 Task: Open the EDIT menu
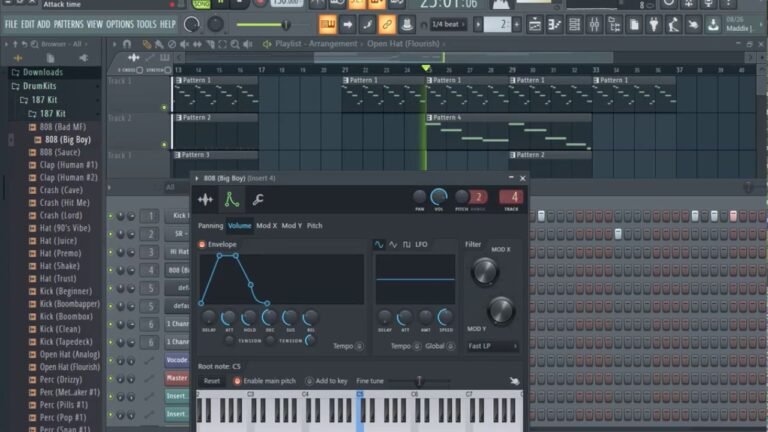[27, 24]
